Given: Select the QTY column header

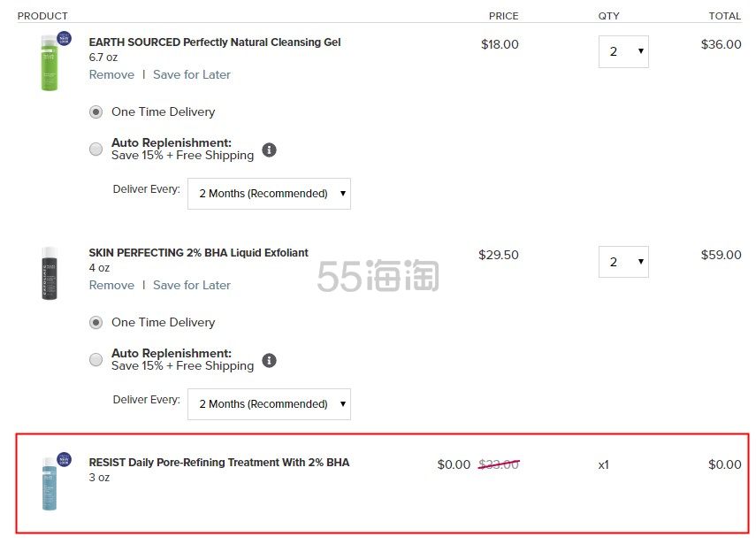Looking at the screenshot, I should click(x=609, y=16).
